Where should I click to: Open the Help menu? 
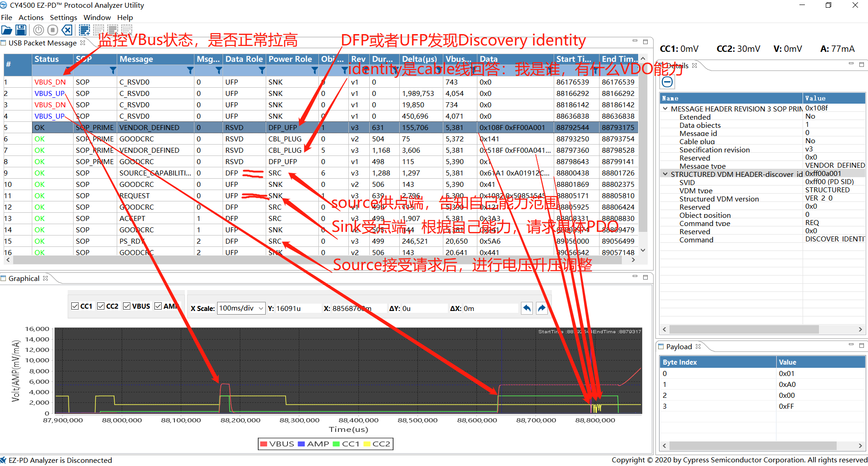pos(125,17)
